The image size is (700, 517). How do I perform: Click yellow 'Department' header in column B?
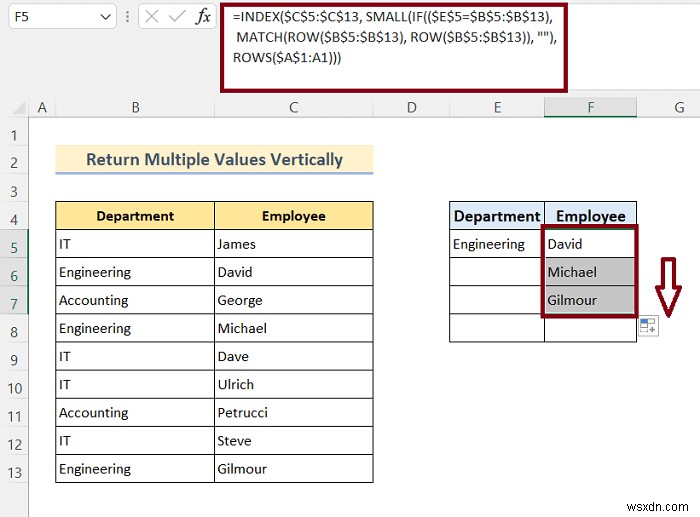click(x=135, y=216)
